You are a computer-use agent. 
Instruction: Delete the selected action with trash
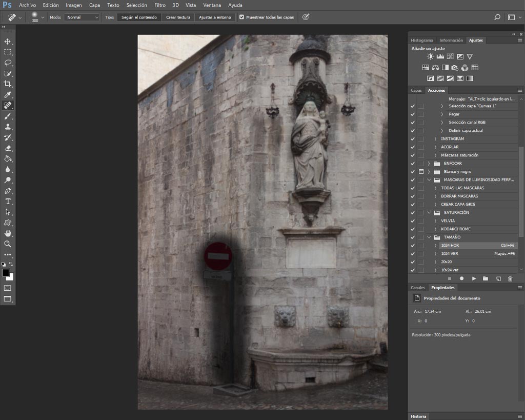tap(510, 278)
